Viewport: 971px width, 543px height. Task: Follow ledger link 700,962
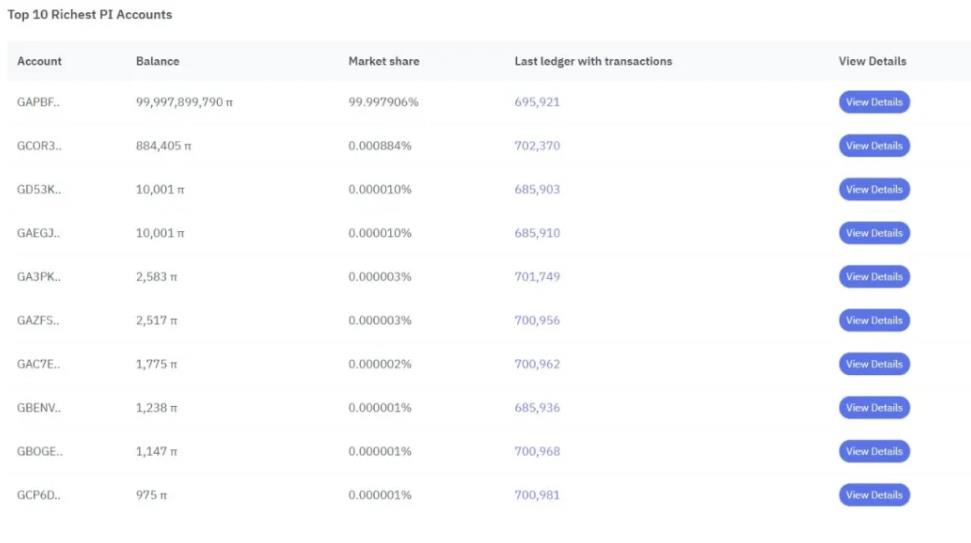pyautogui.click(x=537, y=364)
